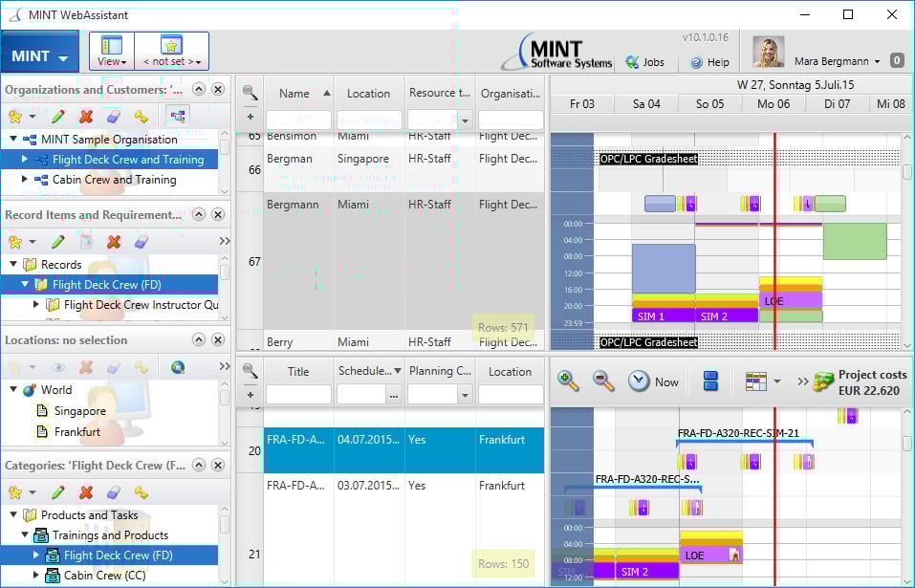Expand Flight Deck Crew and Training node
The height and width of the screenshot is (588, 915).
pyautogui.click(x=25, y=159)
